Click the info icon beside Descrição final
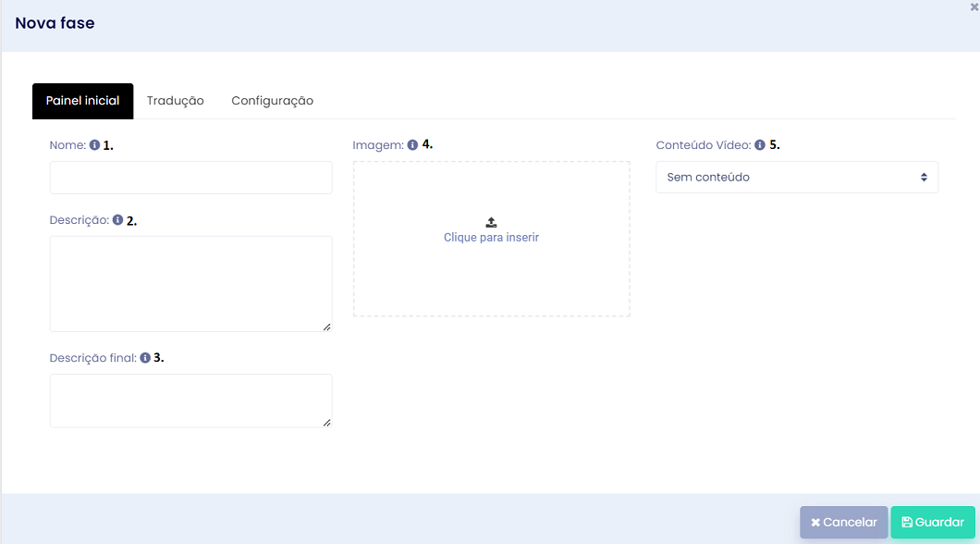The height and width of the screenshot is (544, 980). tap(145, 358)
